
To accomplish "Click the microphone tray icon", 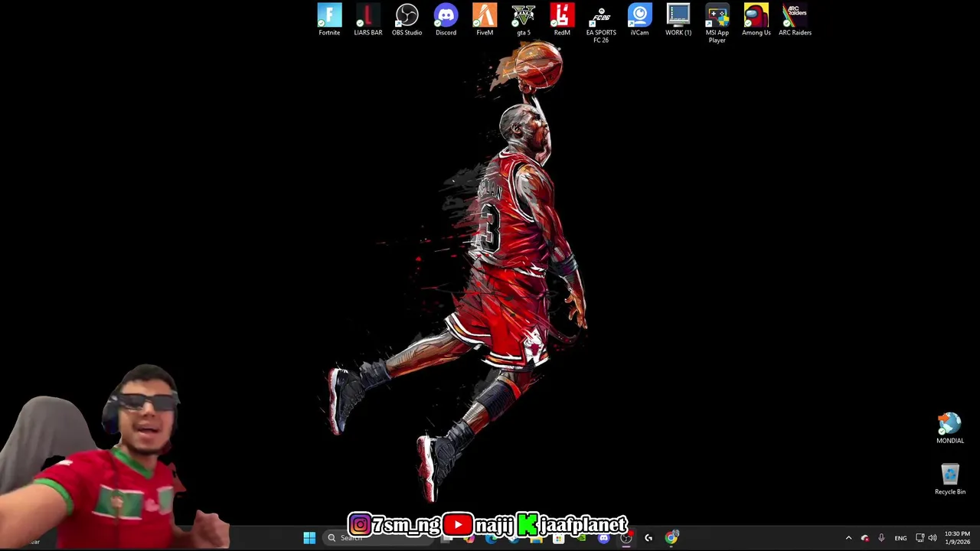I will tap(881, 538).
